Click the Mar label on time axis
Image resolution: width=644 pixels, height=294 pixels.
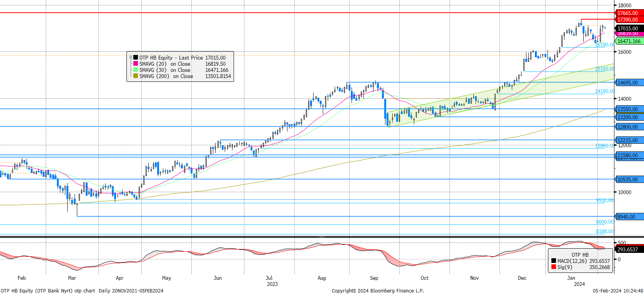[72, 278]
